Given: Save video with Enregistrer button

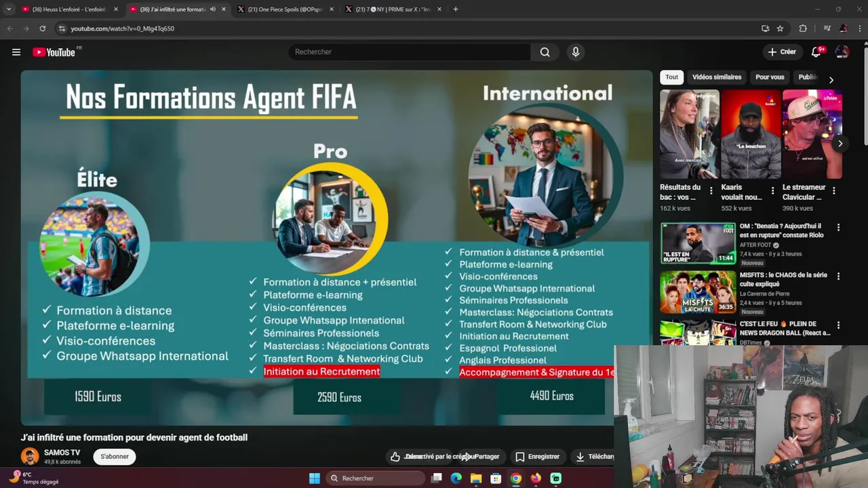Looking at the screenshot, I should coord(538,457).
